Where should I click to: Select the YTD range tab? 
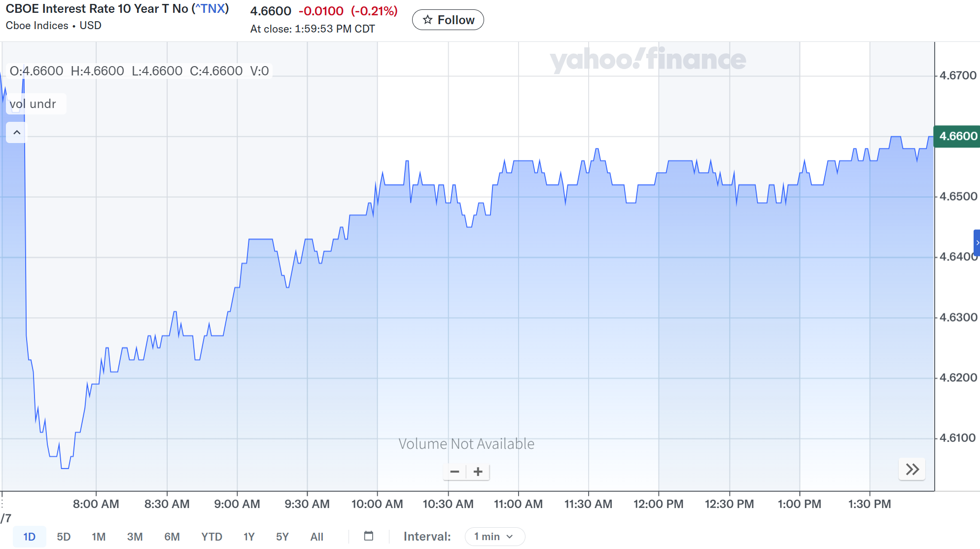point(211,537)
